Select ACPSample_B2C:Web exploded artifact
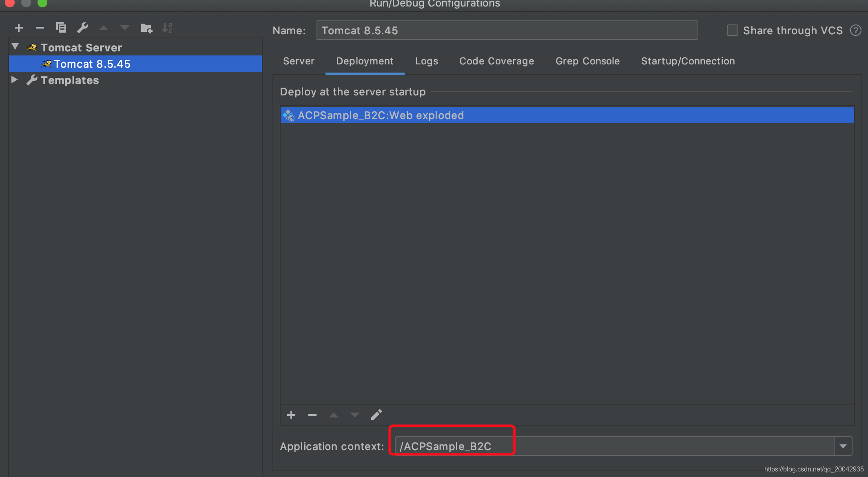The image size is (868, 477). point(380,115)
